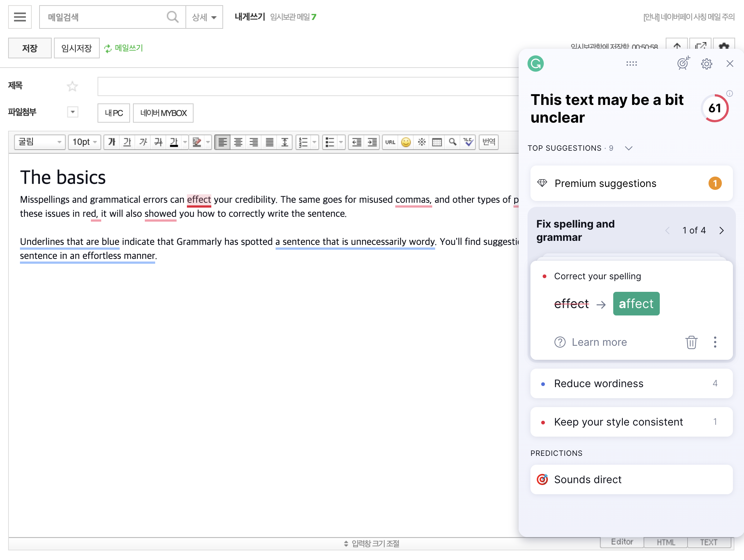Click the URL link insert icon
This screenshot has width=744, height=560.
pos(390,142)
